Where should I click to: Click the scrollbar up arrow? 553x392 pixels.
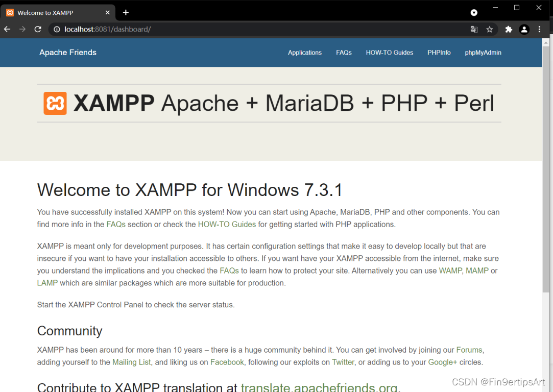pyautogui.click(x=545, y=42)
